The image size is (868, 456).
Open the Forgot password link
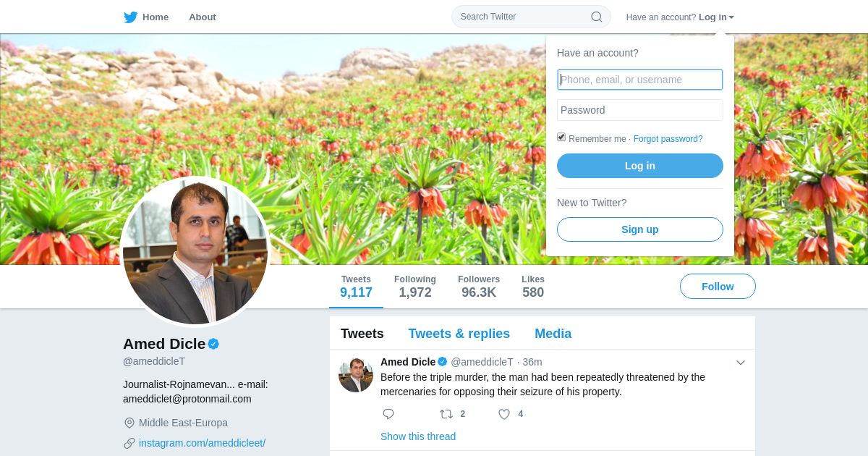tap(668, 139)
